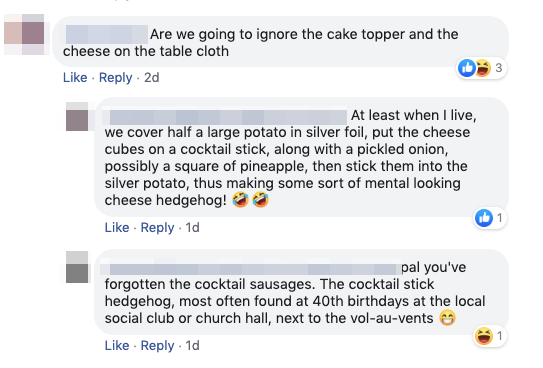Click the laughing emoji reaction on the cake topper comment
The height and width of the screenshot is (368, 543).
pos(482,68)
